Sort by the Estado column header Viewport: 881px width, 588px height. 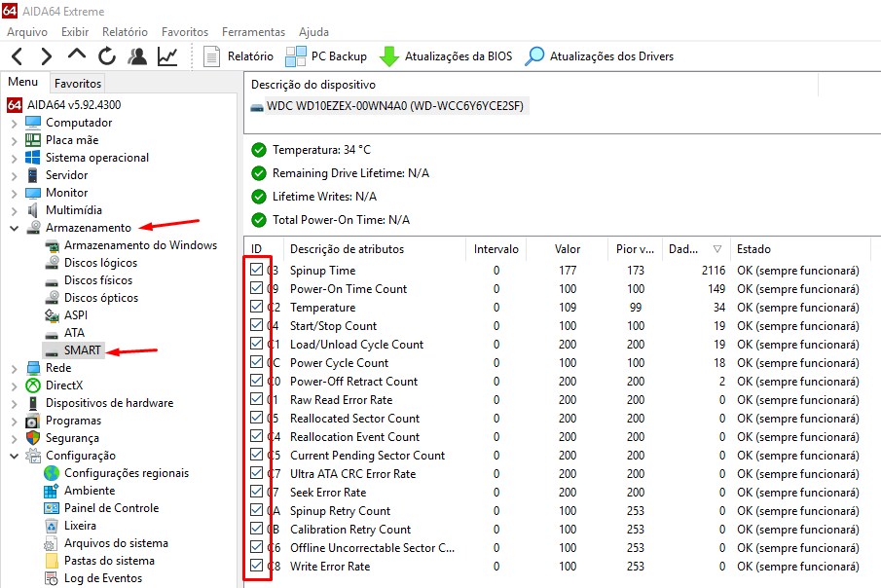pyautogui.click(x=800, y=249)
